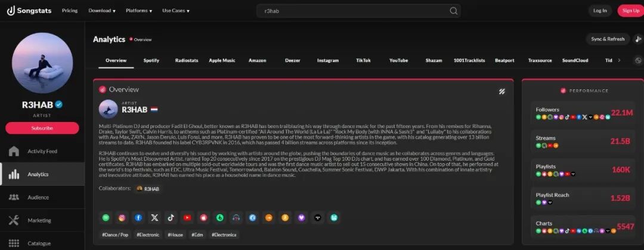Open R3HAB's Facebook profile icon

[138, 218]
